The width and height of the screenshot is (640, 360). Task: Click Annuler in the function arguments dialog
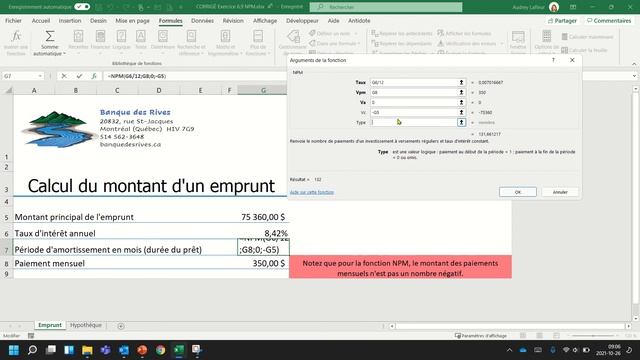click(560, 192)
